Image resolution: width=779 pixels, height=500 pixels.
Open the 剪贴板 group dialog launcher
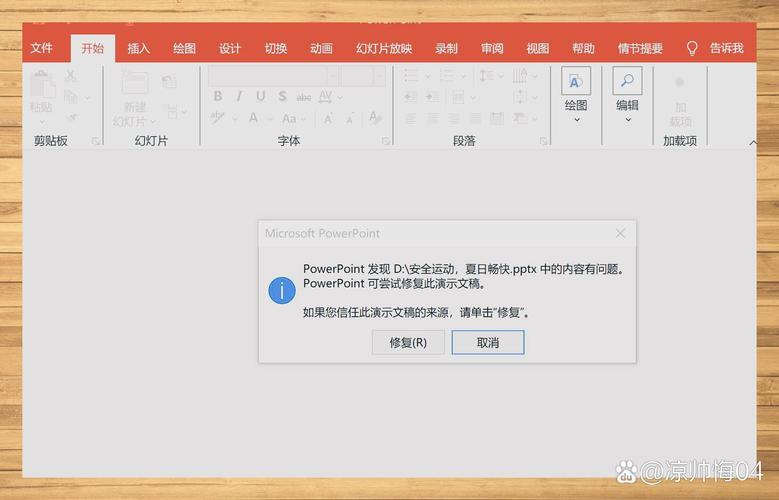pyautogui.click(x=95, y=142)
